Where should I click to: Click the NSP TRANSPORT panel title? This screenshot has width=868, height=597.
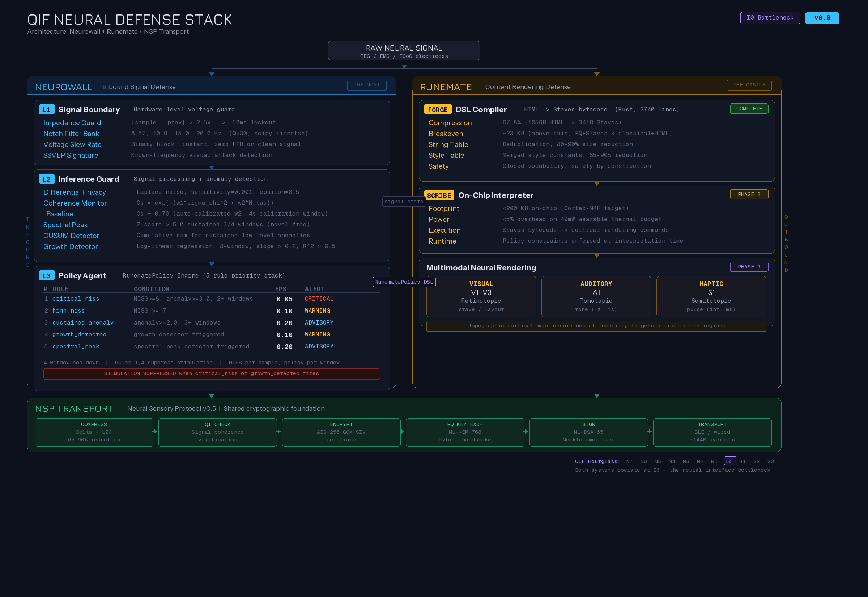pos(74,409)
